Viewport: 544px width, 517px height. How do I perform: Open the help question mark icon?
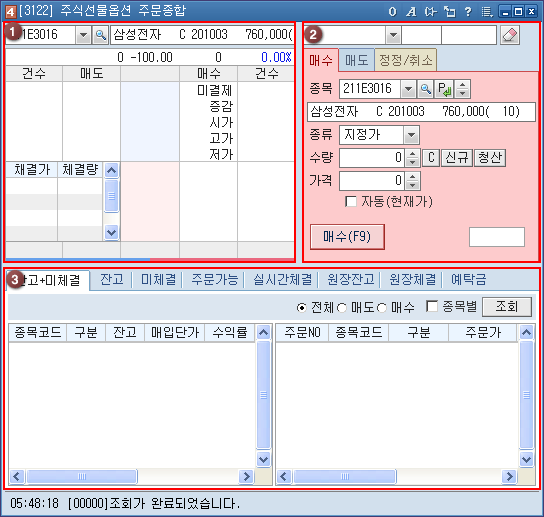click(x=468, y=12)
